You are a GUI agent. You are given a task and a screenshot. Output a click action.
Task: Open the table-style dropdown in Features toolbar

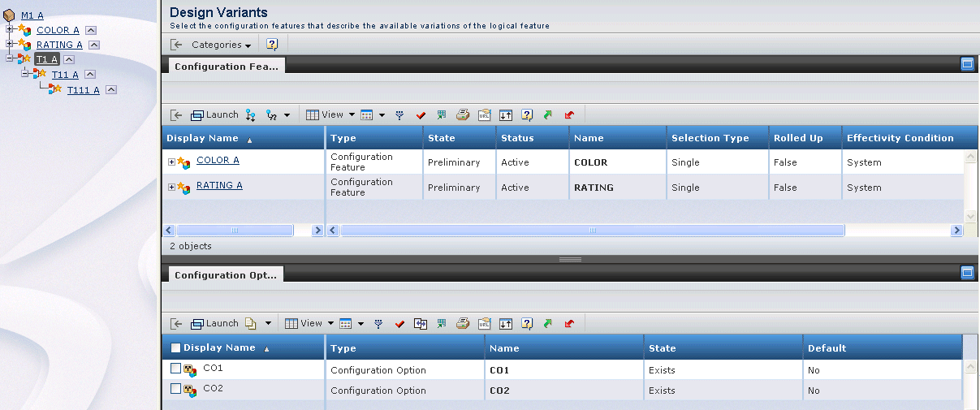[x=372, y=115]
